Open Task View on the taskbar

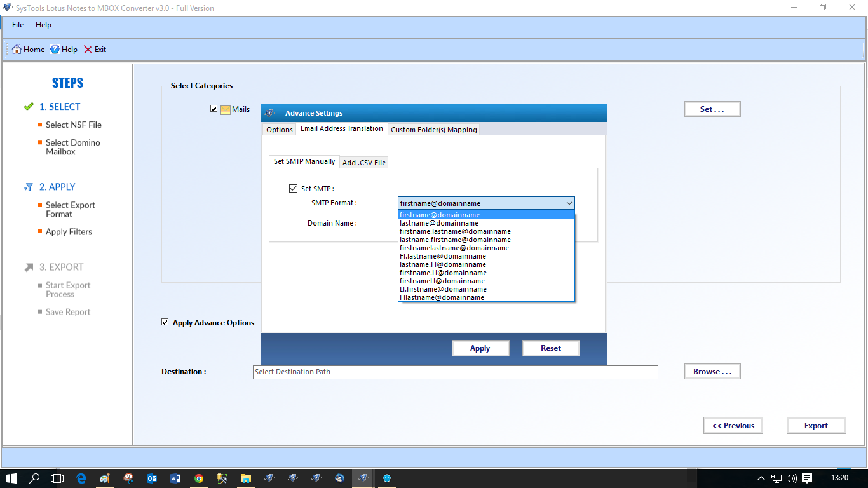click(x=58, y=478)
